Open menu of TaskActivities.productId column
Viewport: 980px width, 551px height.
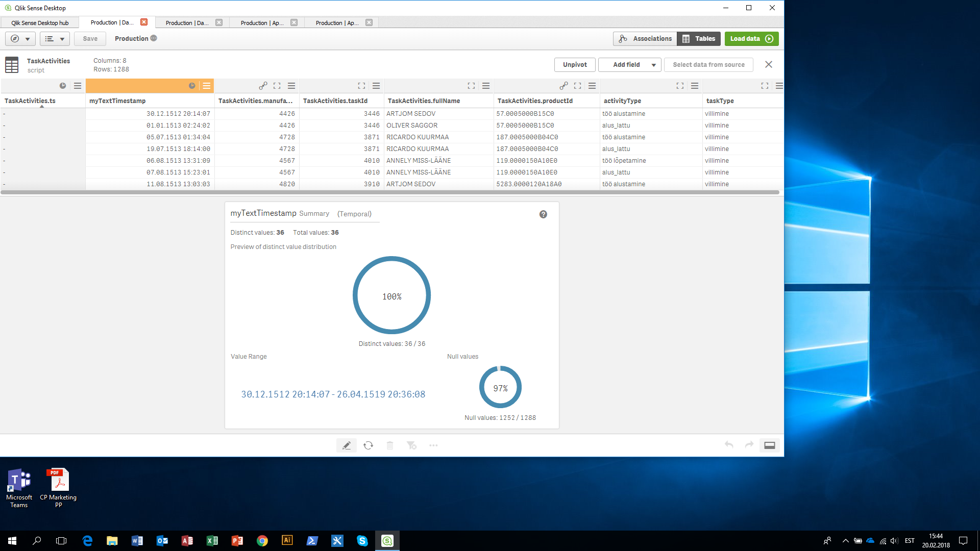click(592, 86)
